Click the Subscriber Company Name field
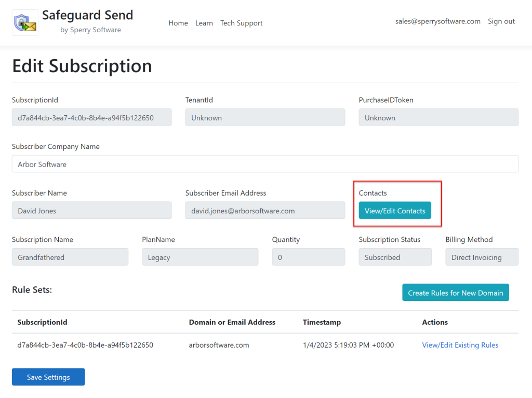Image resolution: width=532 pixels, height=398 pixels. tap(265, 164)
